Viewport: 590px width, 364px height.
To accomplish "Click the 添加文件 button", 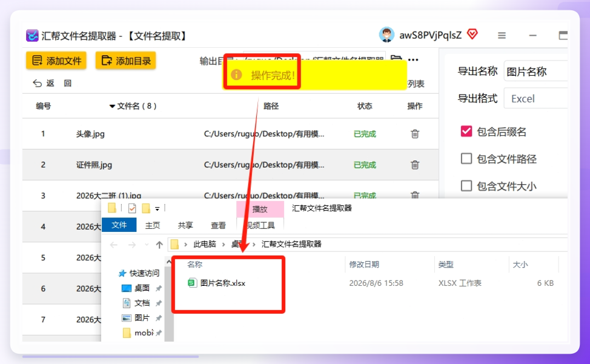I will 56,61.
